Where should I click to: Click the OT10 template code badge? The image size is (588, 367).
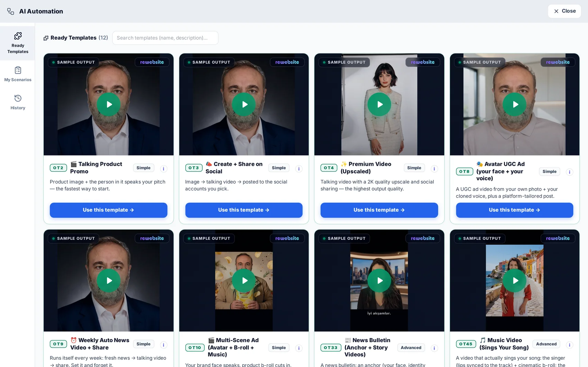[195, 348]
